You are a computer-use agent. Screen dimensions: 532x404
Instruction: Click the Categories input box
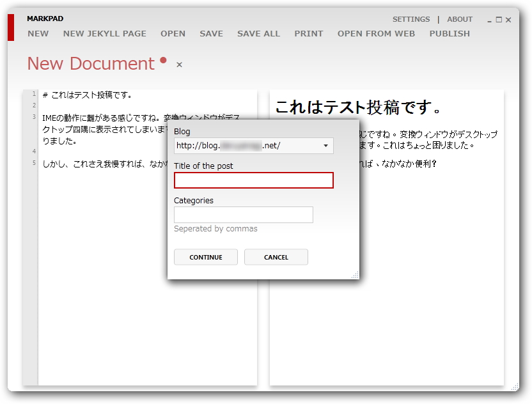click(x=243, y=215)
